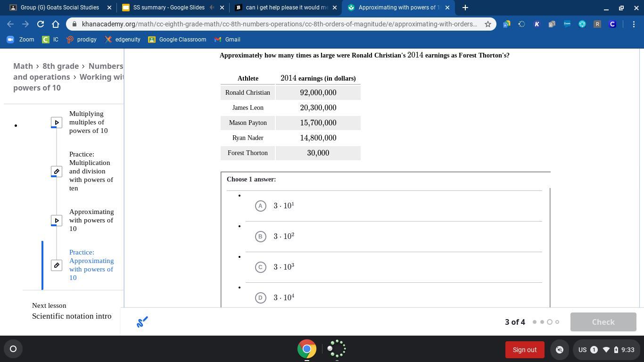The image size is (644, 362).
Task: Click the Sign out button
Action: [524, 350]
